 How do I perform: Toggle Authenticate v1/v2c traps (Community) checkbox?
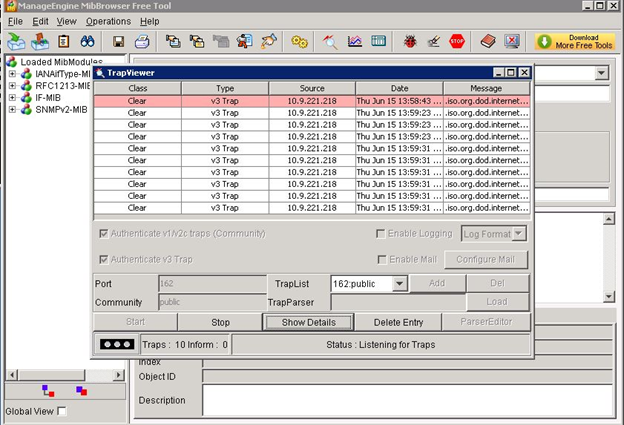coord(103,234)
